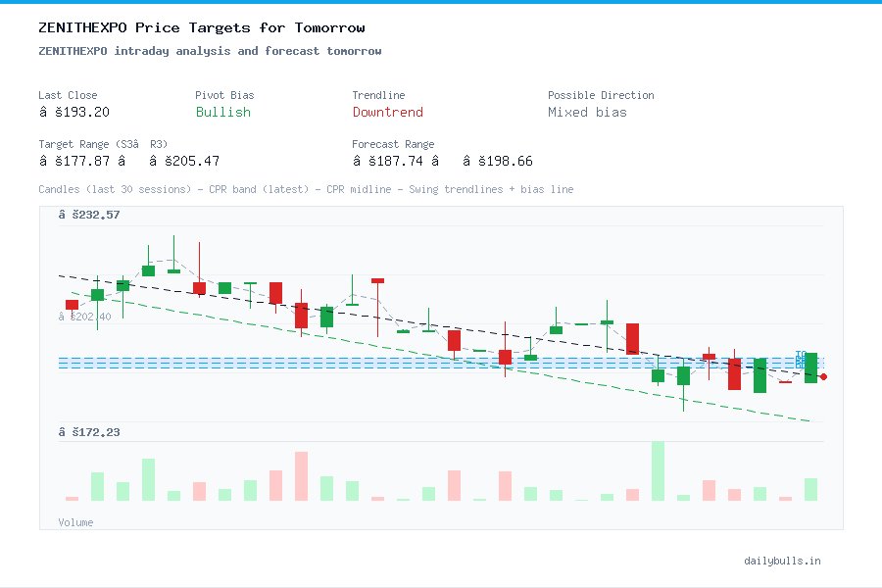882x588 pixels.
Task: Click the ₹172.23 price level label
Action: point(87,431)
